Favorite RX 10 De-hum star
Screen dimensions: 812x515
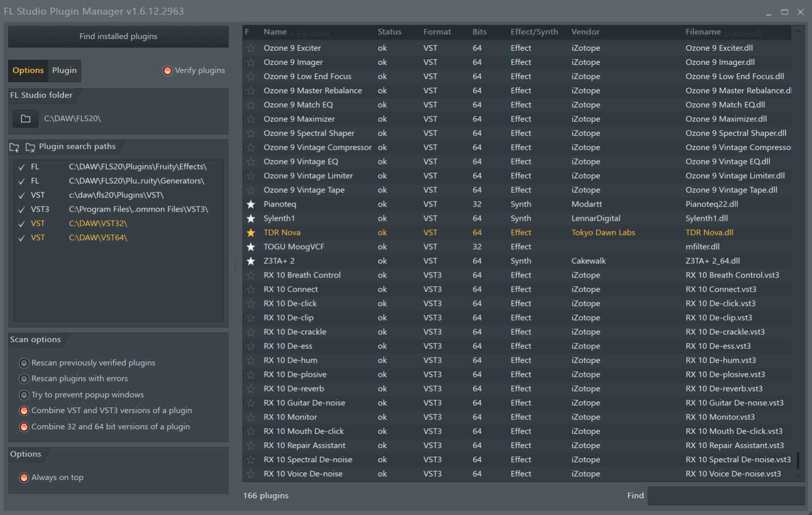click(251, 361)
